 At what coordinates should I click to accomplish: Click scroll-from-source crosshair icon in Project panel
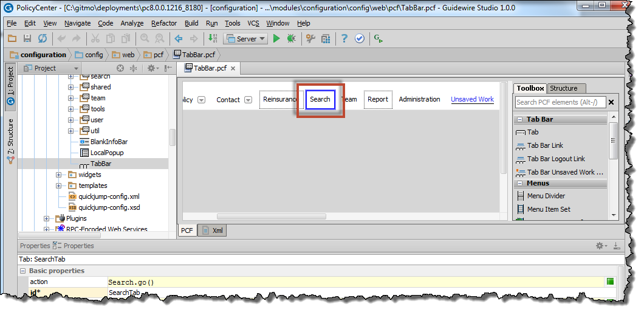(x=120, y=68)
